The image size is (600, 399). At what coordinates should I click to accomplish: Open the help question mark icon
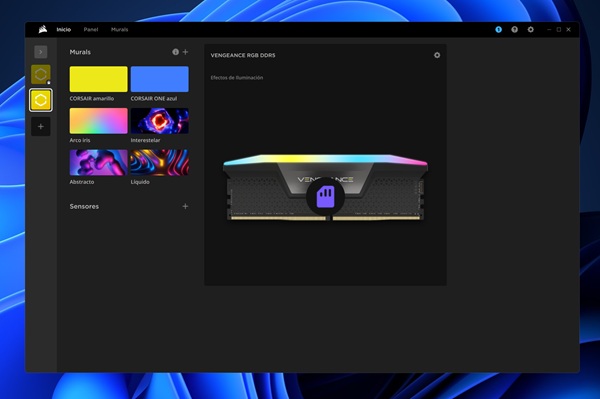[x=514, y=29]
